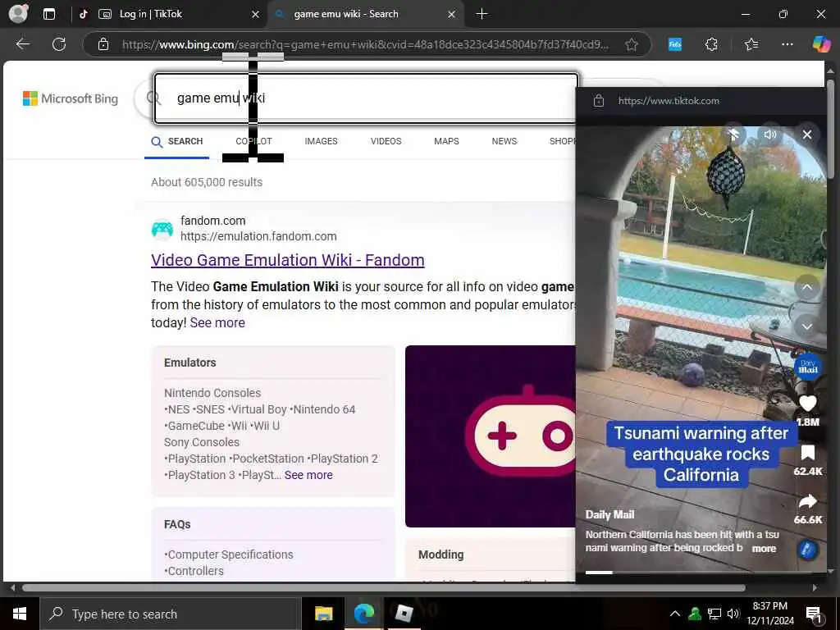Viewport: 840px width, 630px height.
Task: Add this page to favorites with the star
Action: coord(632,44)
